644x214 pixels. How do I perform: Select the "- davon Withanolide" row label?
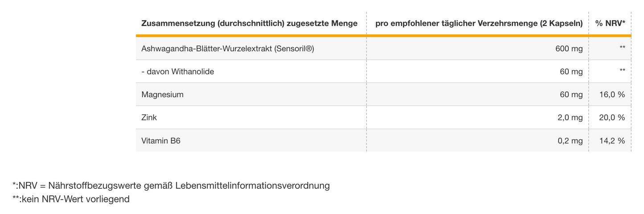[x=177, y=71]
